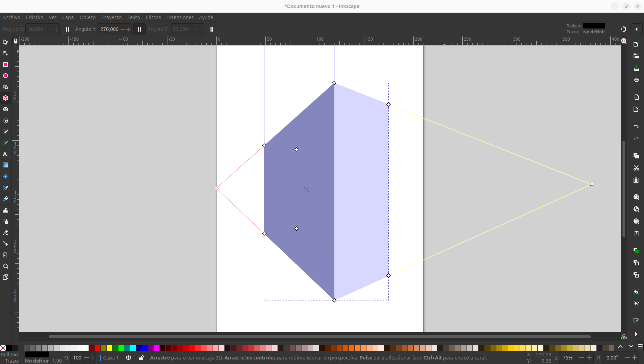
Task: Toggle parallel state of Angle X vanishing point
Action: (x=67, y=29)
